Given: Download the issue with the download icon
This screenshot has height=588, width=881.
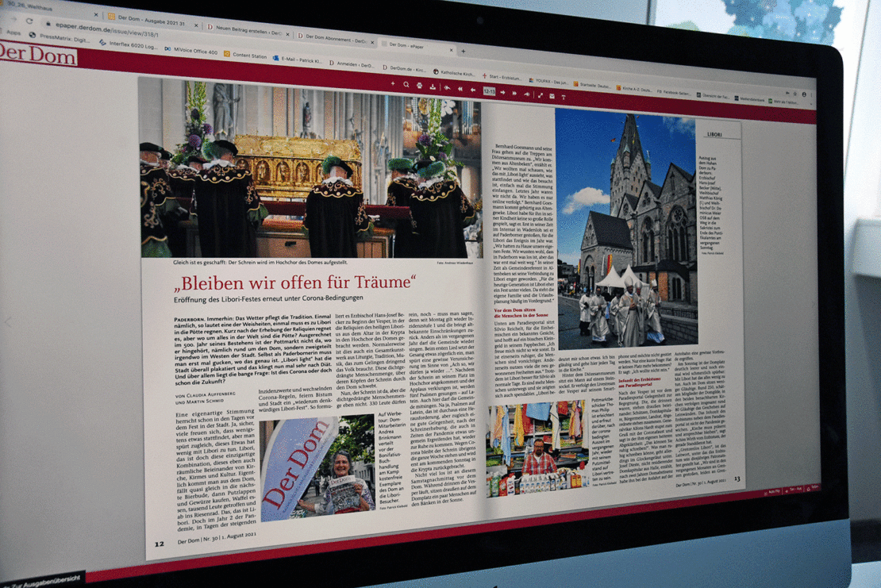Looking at the screenshot, I should pos(433,86).
